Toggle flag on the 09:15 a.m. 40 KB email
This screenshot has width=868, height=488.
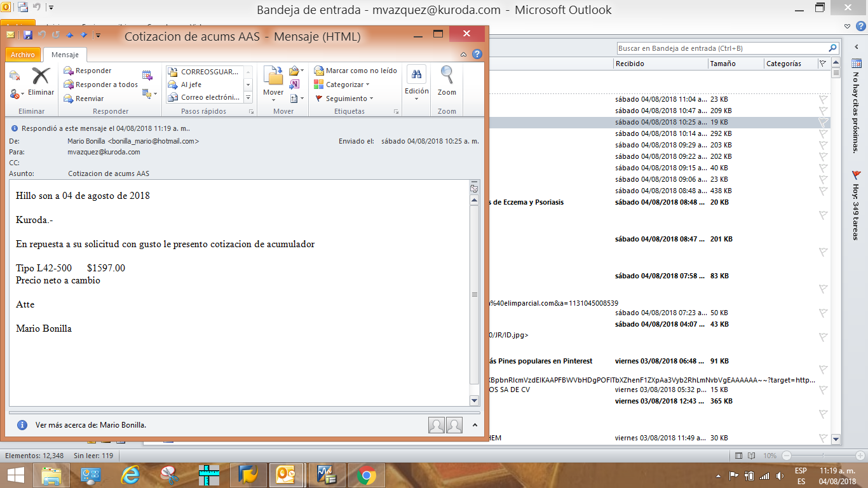pos(823,168)
